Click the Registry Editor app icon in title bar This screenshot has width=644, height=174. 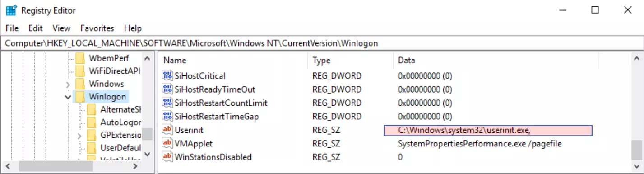pos(11,10)
